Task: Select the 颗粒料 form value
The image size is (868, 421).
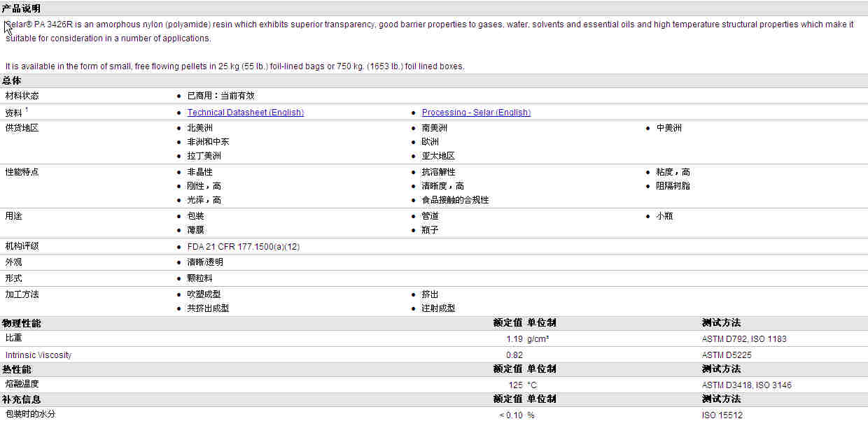Action: point(199,278)
